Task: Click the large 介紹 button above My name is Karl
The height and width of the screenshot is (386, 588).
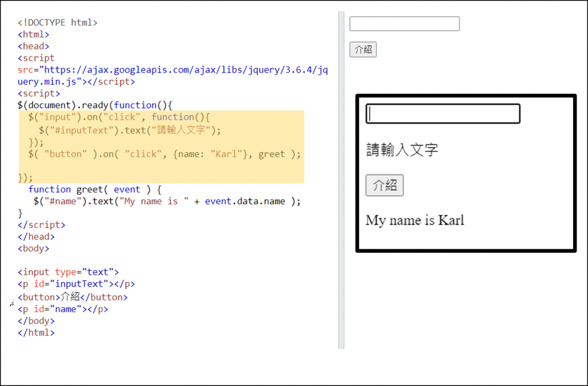Action: (384, 185)
